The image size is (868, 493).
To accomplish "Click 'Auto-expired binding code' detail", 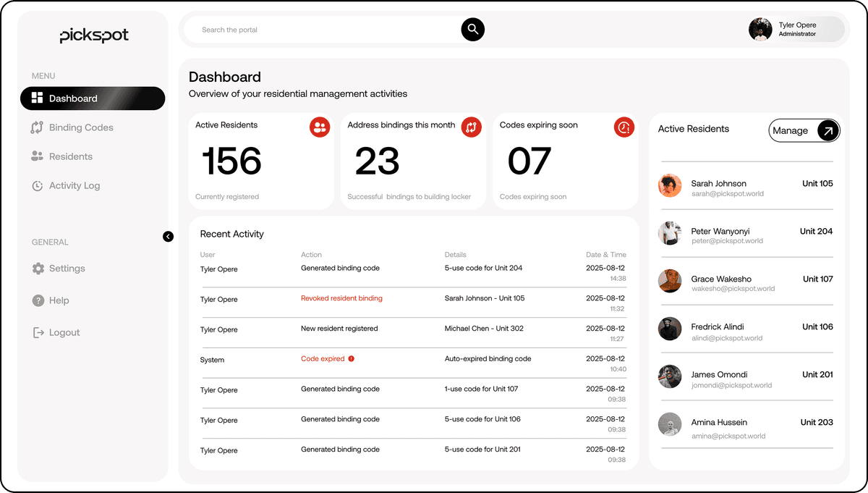I will tap(488, 358).
